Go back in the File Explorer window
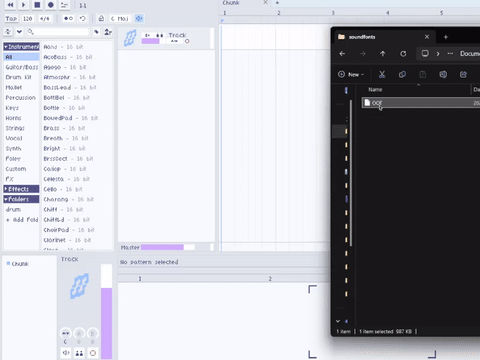 (342, 53)
